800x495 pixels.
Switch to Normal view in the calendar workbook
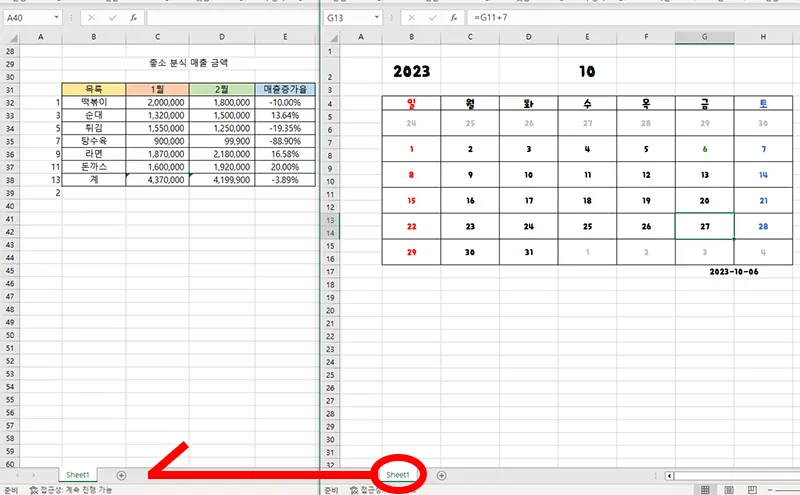[705, 490]
